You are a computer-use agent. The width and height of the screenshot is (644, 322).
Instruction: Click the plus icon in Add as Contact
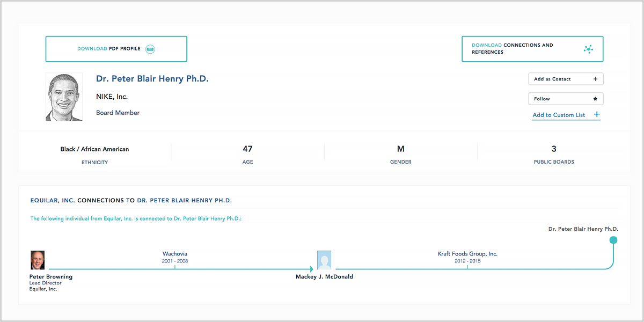(595, 79)
